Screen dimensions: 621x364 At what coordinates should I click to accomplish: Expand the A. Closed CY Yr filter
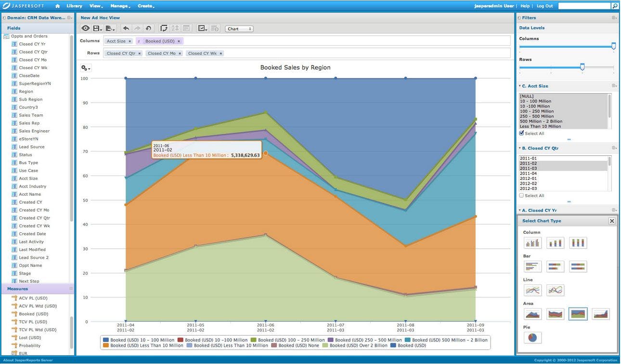click(x=519, y=210)
